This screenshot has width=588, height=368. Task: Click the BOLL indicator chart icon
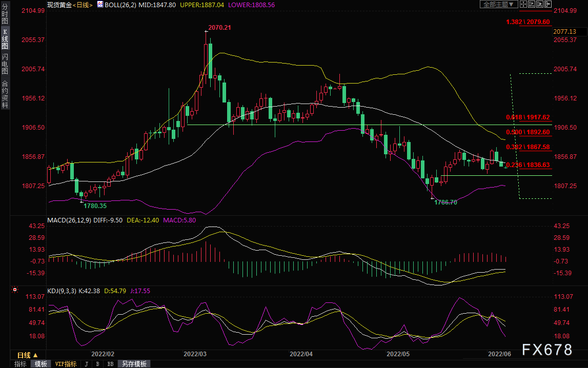click(x=100, y=4)
